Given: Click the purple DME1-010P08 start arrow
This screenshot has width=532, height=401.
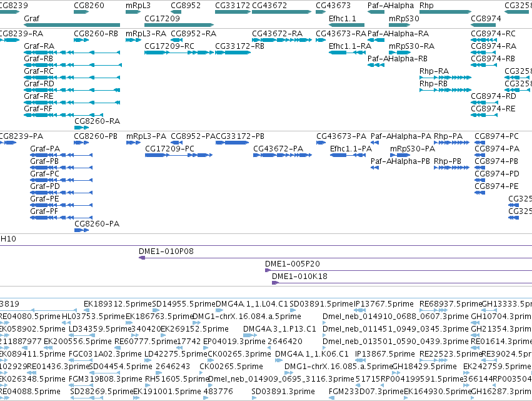Looking at the screenshot, I should (142, 258).
